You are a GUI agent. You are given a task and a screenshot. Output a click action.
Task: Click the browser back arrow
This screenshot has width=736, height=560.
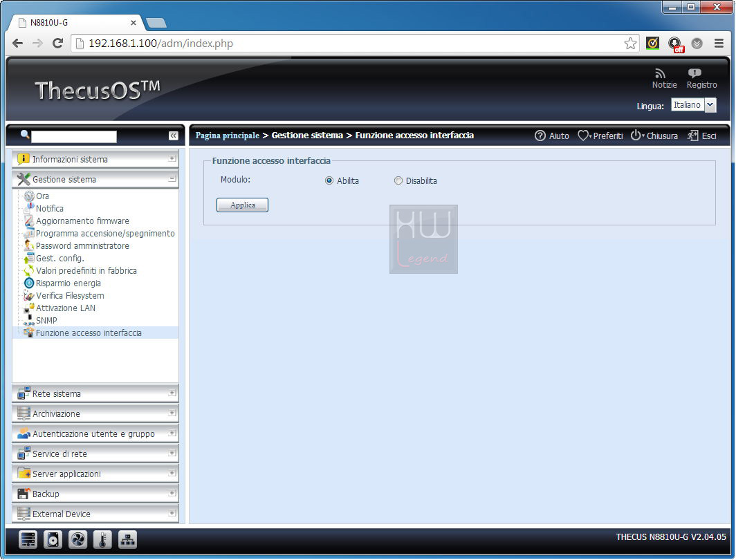point(18,43)
